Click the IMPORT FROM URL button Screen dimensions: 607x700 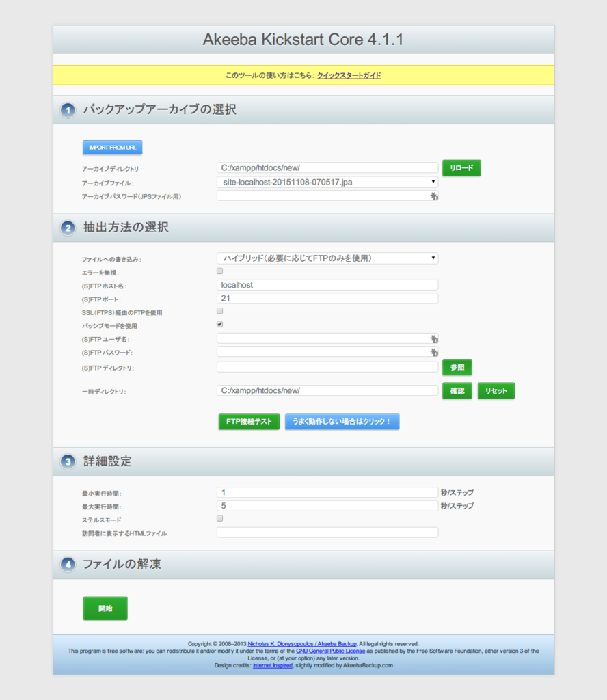[x=112, y=148]
